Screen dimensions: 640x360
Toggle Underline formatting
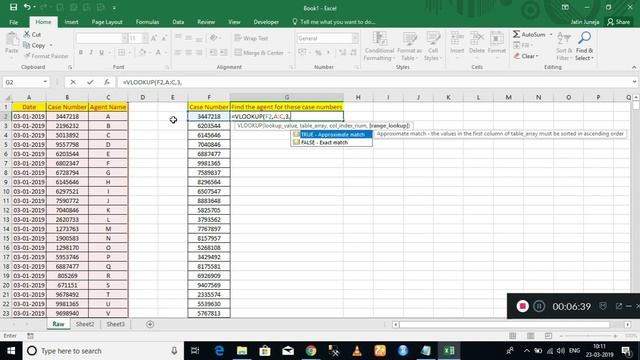click(101, 52)
